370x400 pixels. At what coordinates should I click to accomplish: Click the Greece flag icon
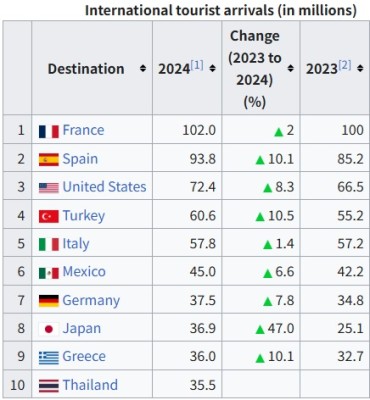(49, 358)
